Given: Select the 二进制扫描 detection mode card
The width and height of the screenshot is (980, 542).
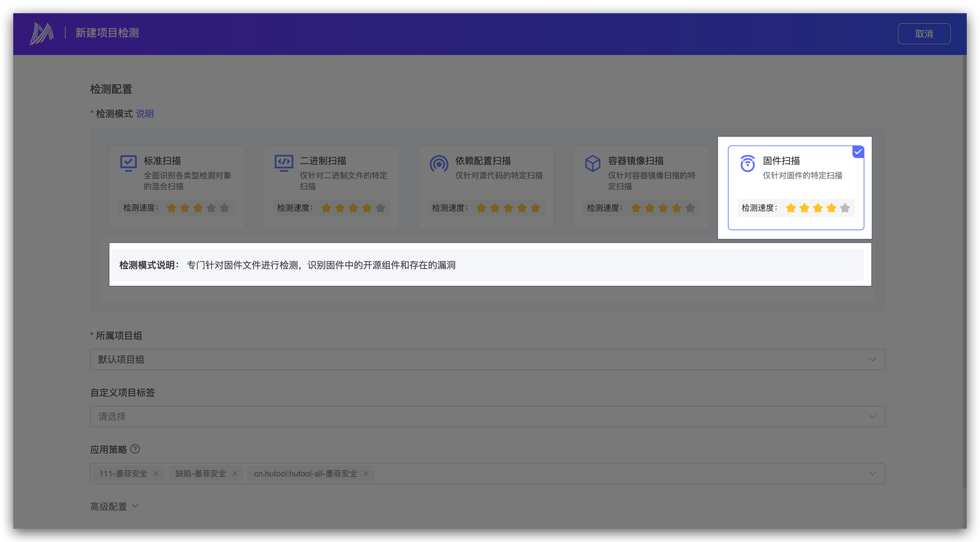Looking at the screenshot, I should click(x=331, y=188).
